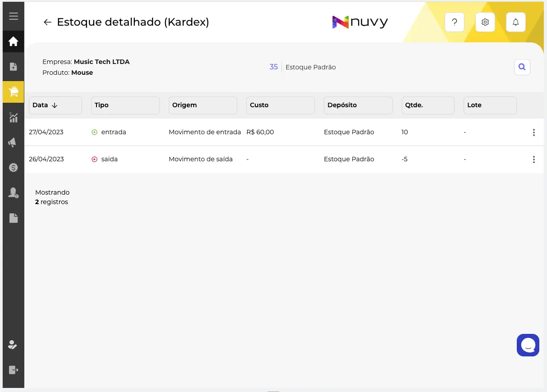The image size is (547, 392).
Task: Open the dollar coin finance sidebar icon
Action: click(13, 168)
